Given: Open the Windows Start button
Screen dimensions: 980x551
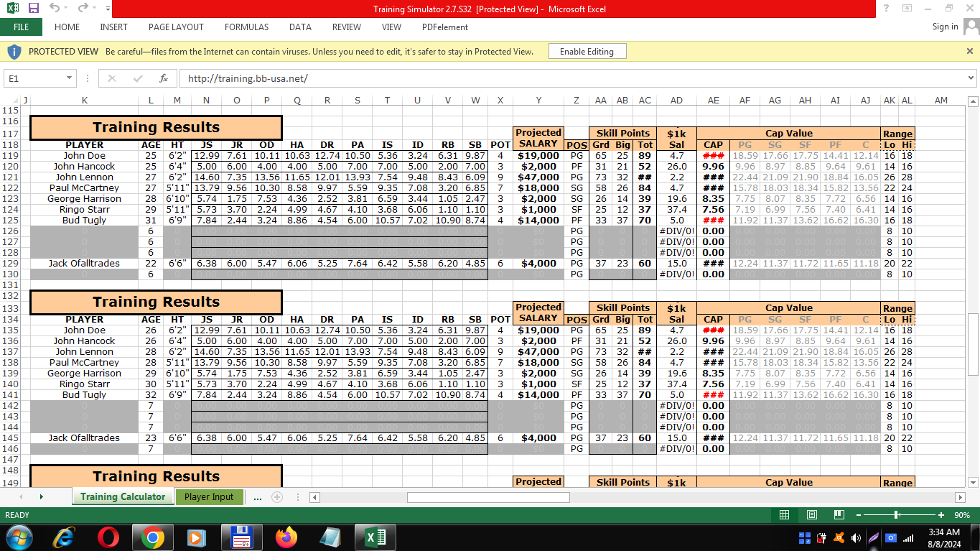Looking at the screenshot, I should 19,537.
